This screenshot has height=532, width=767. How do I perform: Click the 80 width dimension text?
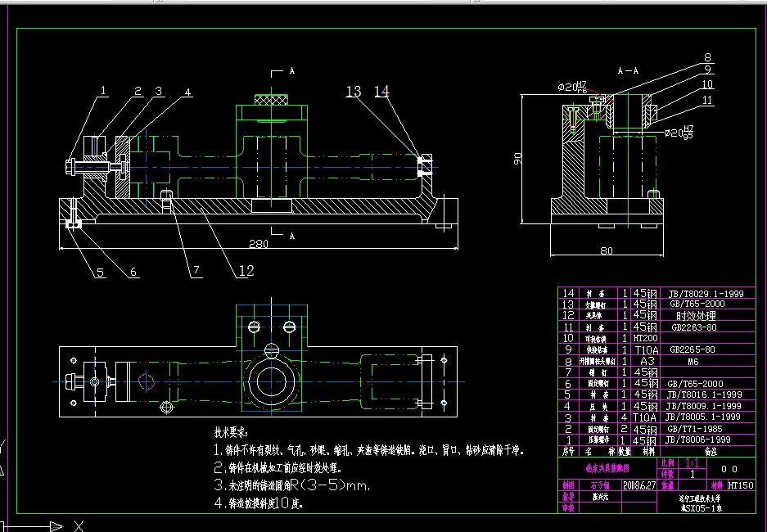pyautogui.click(x=606, y=250)
